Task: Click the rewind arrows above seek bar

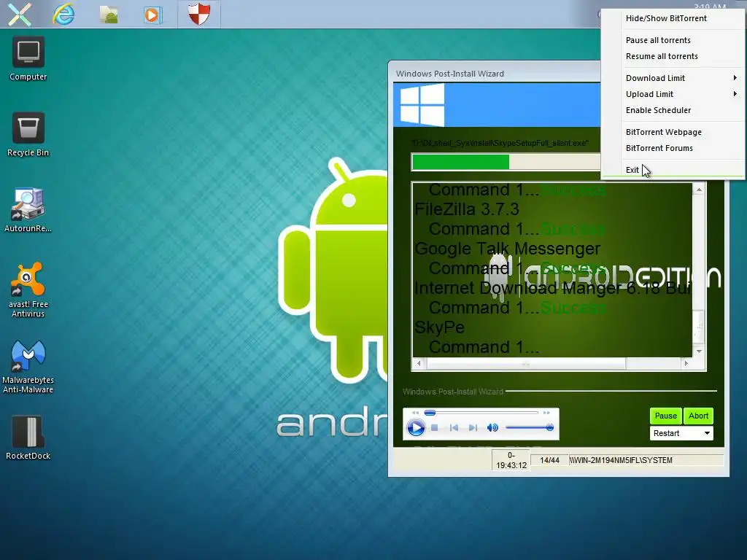Action: point(415,413)
